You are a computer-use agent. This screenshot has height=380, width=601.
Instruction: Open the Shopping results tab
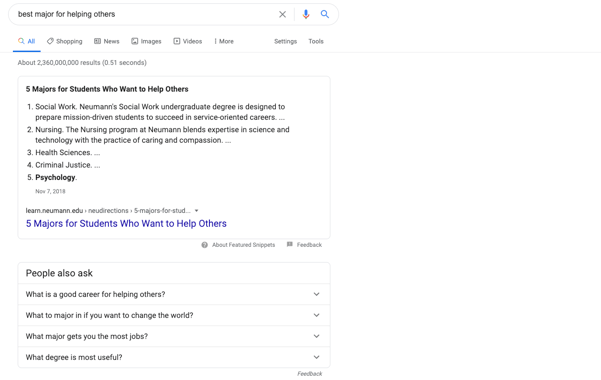[64, 41]
